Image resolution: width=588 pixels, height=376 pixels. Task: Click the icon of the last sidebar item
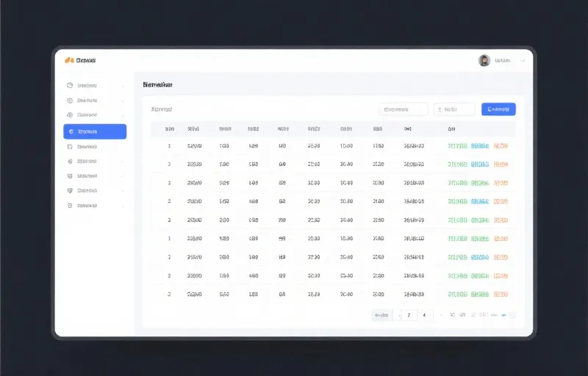click(70, 206)
